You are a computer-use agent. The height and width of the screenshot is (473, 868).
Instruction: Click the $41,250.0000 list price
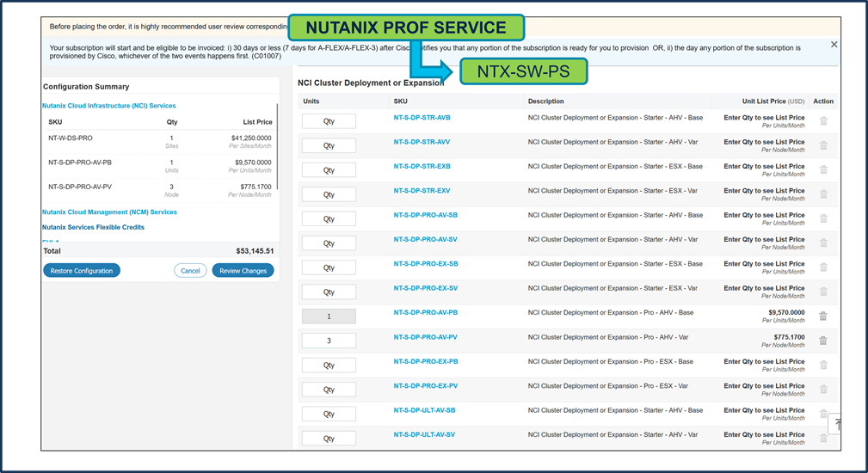251,138
